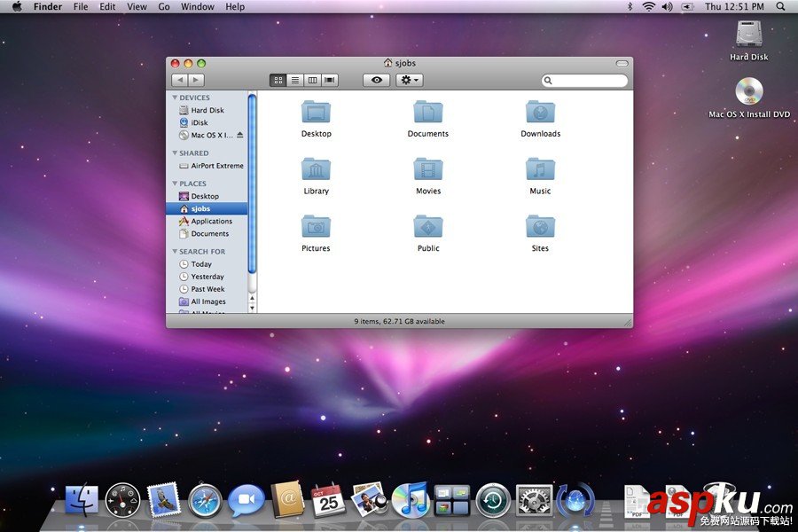This screenshot has height=532, width=798.
Task: Select Applications in the sidebar
Action: click(x=211, y=222)
